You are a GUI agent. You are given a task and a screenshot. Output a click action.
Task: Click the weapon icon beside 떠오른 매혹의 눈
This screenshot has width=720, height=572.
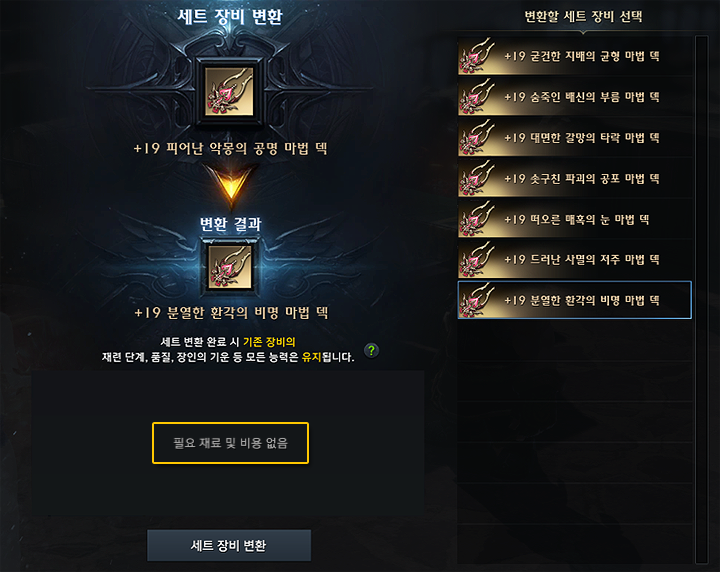(478, 219)
